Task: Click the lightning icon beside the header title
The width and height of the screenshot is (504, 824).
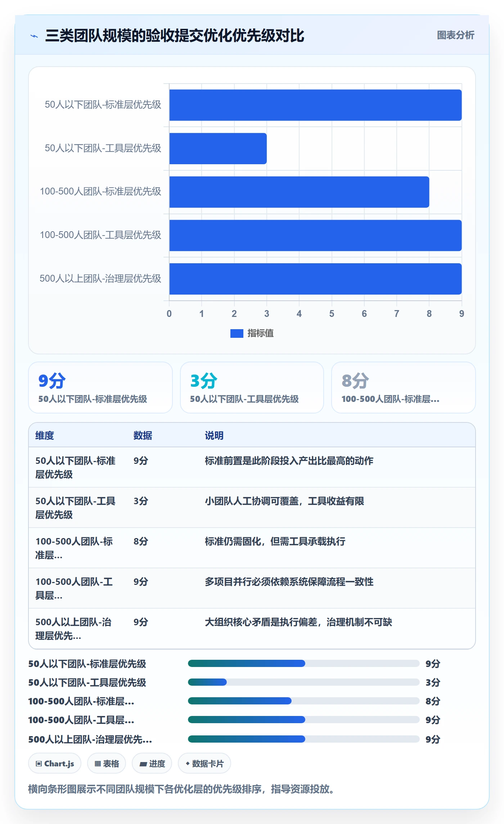Action: [x=34, y=36]
